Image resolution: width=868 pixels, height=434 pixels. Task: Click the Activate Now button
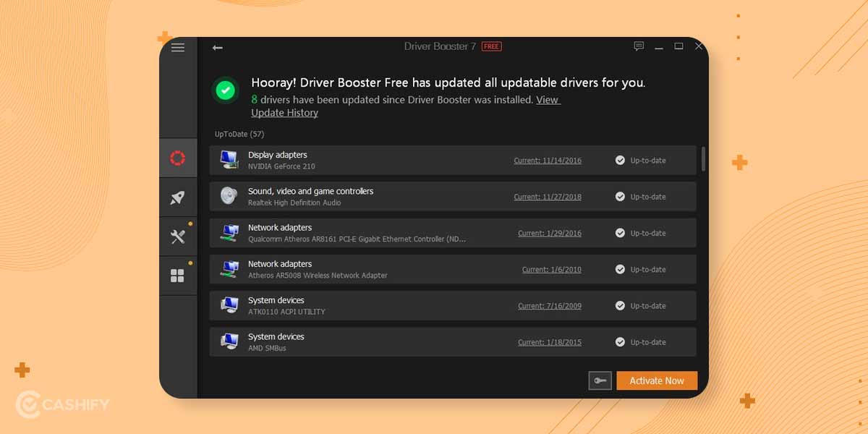pyautogui.click(x=656, y=380)
